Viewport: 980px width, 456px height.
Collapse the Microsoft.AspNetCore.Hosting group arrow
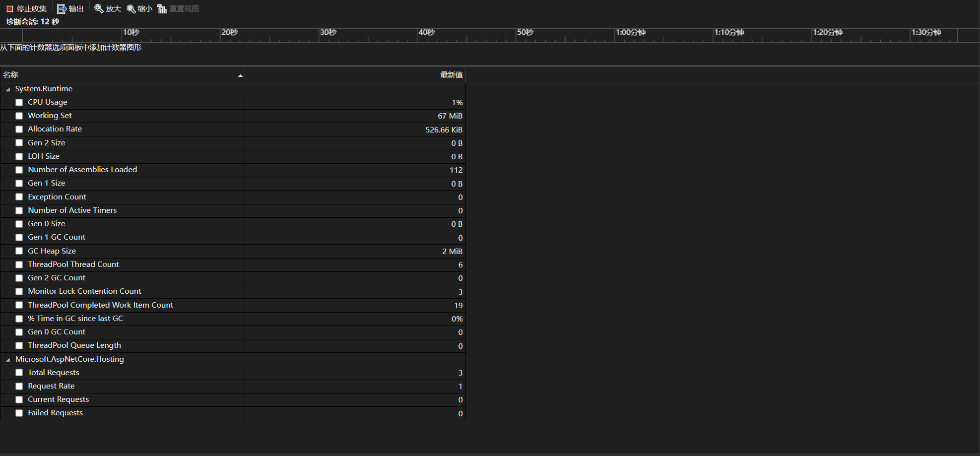pos(7,360)
